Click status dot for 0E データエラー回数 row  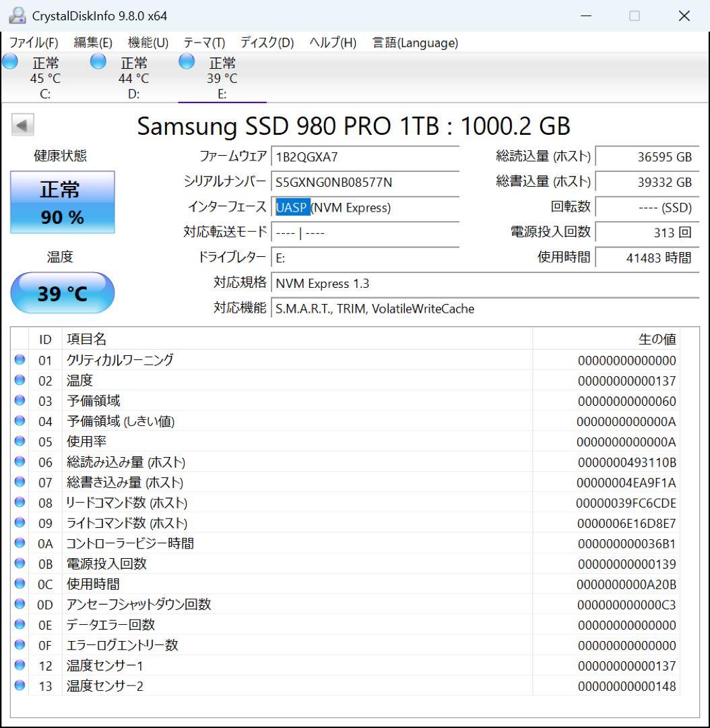[x=20, y=624]
